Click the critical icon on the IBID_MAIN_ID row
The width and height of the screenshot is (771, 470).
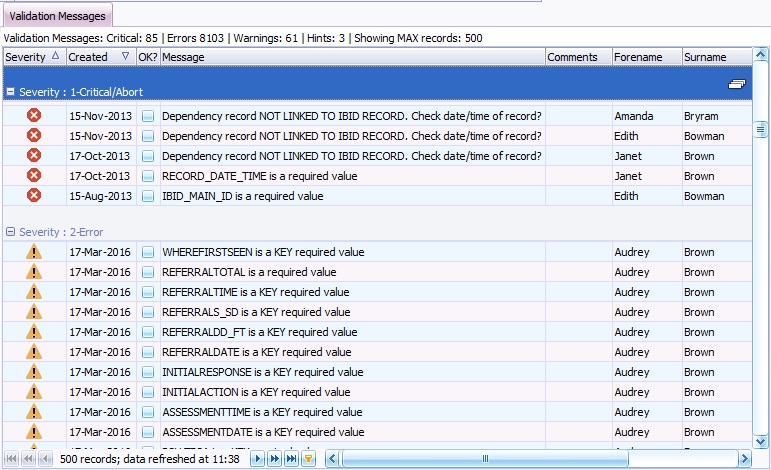point(33,196)
